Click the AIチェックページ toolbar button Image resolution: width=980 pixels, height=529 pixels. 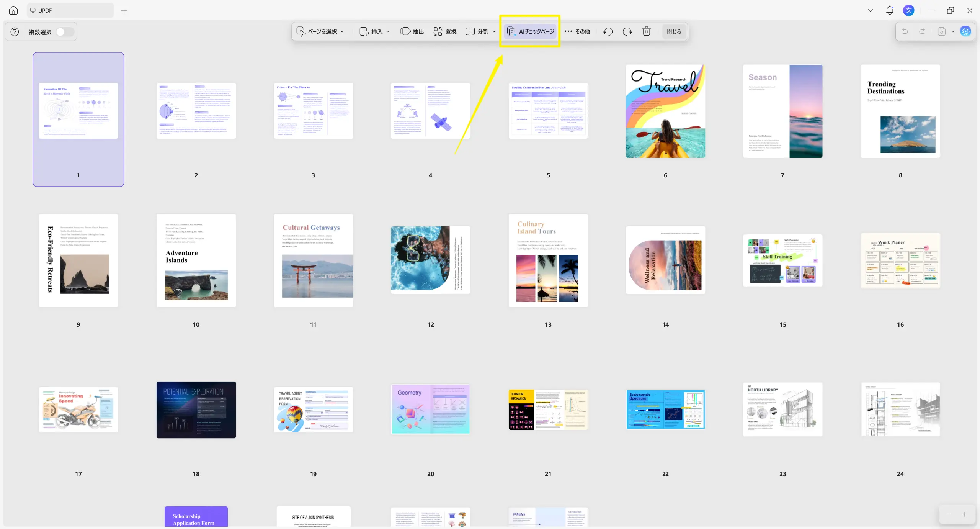tap(531, 31)
